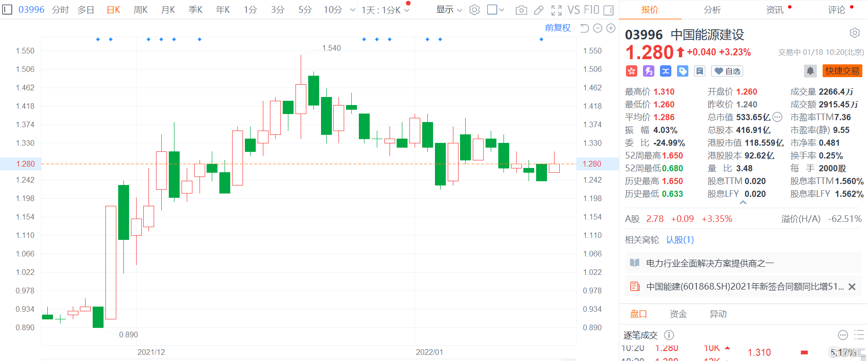Open price alert bell icon
This screenshot has width=868, height=361.
pyautogui.click(x=810, y=71)
